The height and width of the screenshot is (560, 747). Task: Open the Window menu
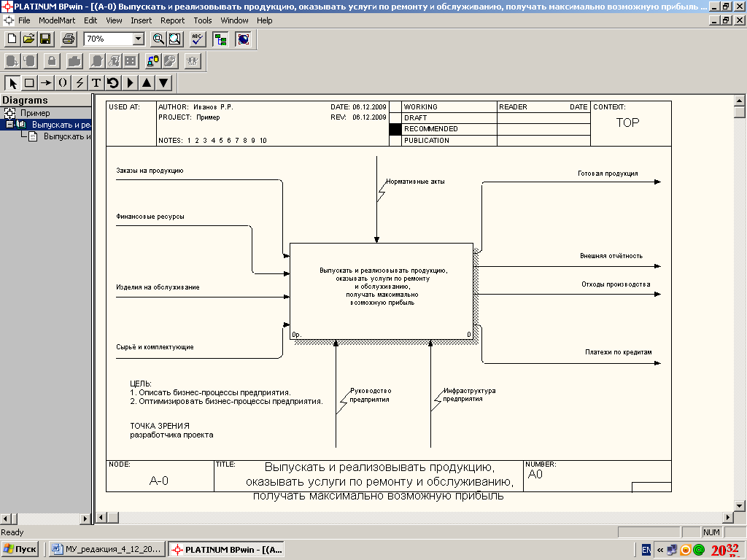click(x=234, y=20)
